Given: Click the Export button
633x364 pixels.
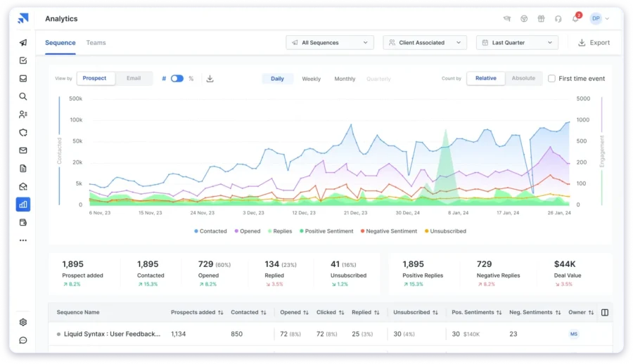Looking at the screenshot, I should 594,43.
